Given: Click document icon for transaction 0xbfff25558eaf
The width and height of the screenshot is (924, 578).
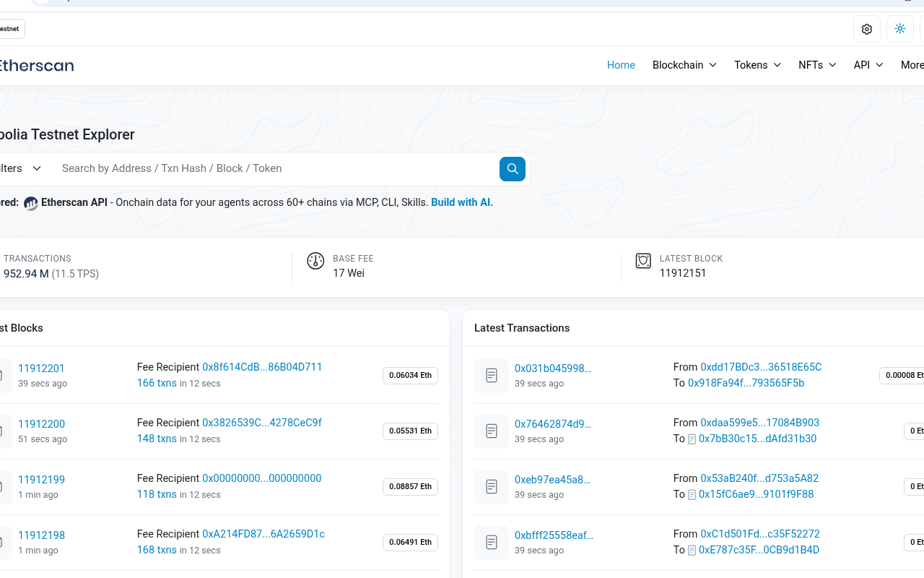Looking at the screenshot, I should point(492,542).
